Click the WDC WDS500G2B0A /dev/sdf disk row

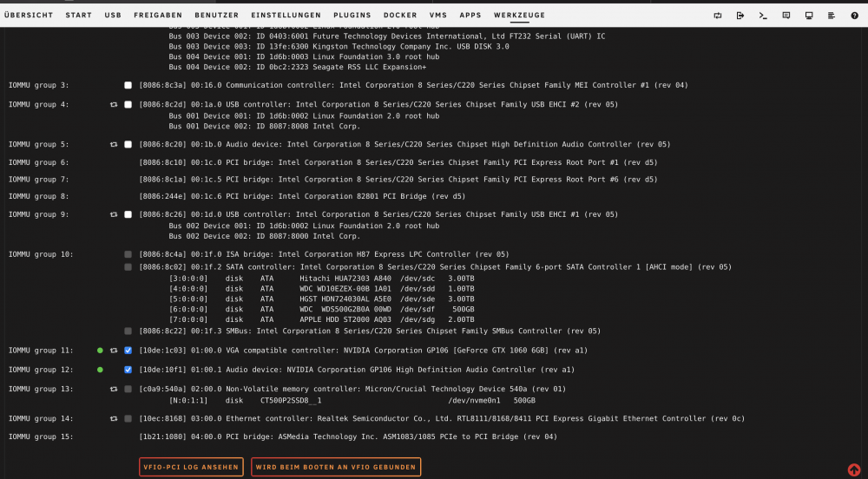pos(322,310)
